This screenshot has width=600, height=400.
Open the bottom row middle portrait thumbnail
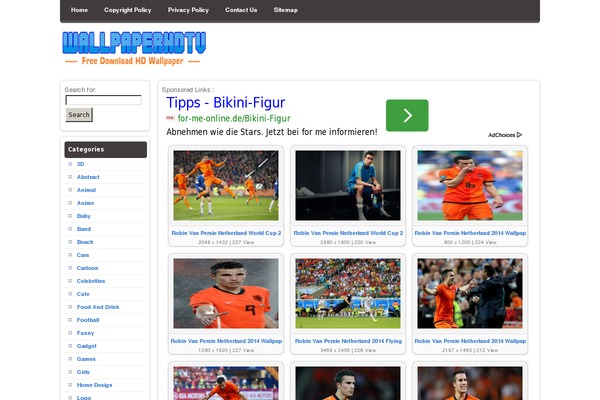pyautogui.click(x=348, y=383)
